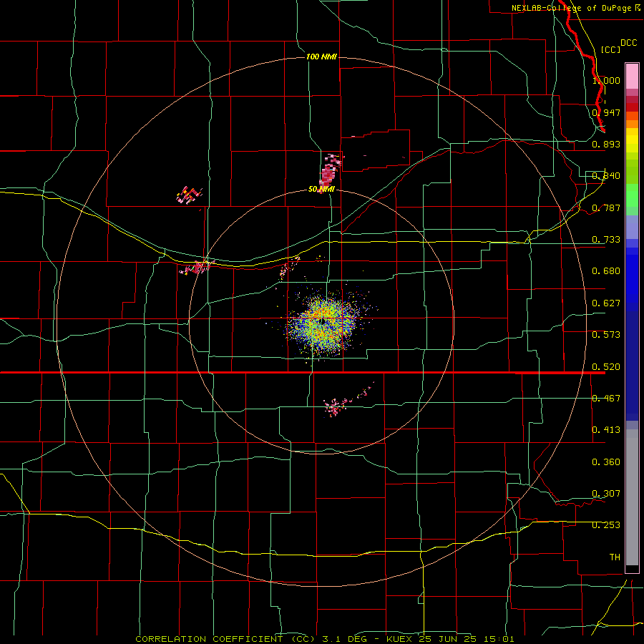Select the 0.360 scale value
The image size is (644, 644).
tap(606, 462)
